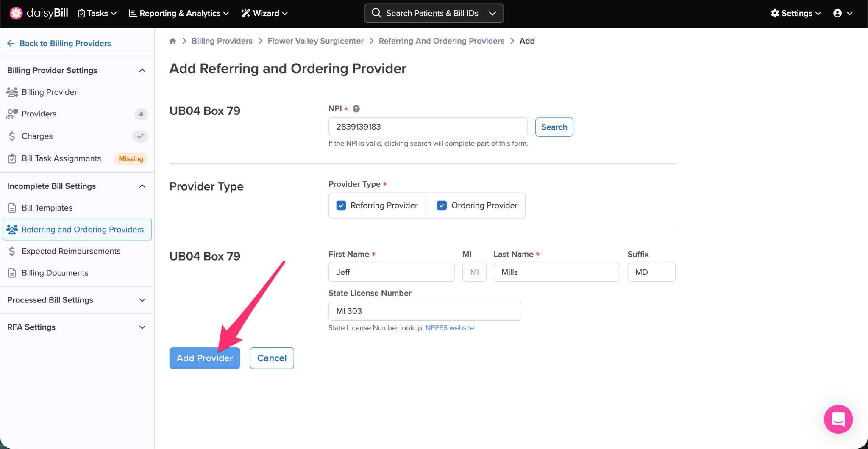
Task: Click the home icon in breadcrumb
Action: [172, 41]
